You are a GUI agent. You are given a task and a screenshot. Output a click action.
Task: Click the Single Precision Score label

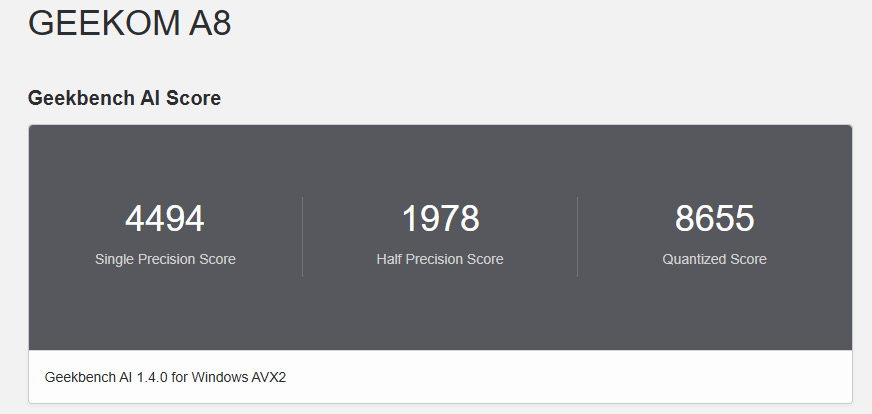coord(165,259)
